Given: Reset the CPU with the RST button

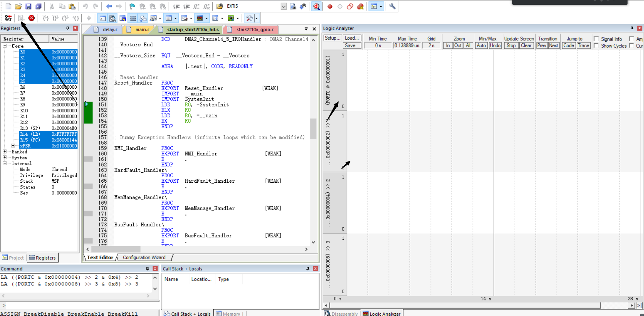Looking at the screenshot, I should coord(8,18).
